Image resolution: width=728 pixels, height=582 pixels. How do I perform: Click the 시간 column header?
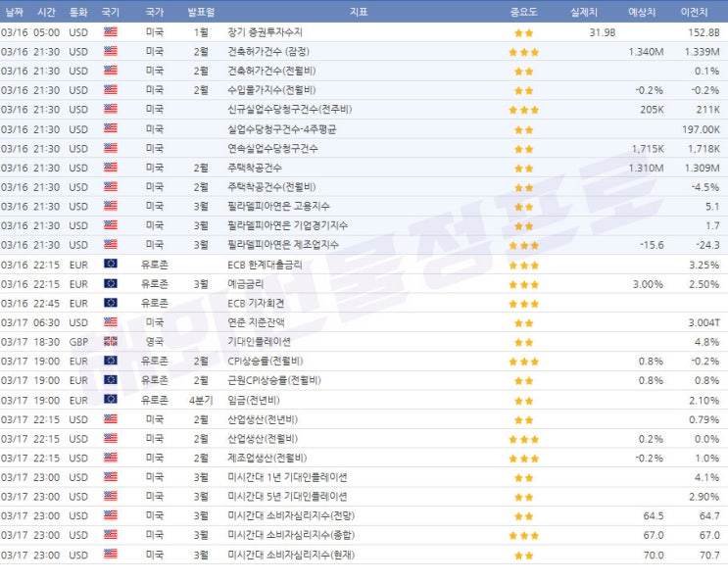46,12
